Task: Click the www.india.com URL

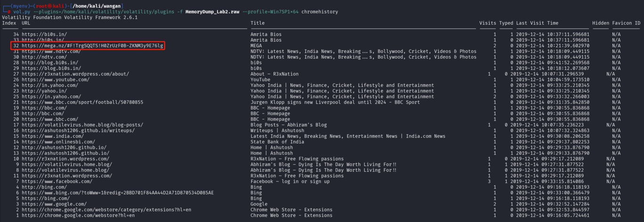Action: click(x=53, y=136)
